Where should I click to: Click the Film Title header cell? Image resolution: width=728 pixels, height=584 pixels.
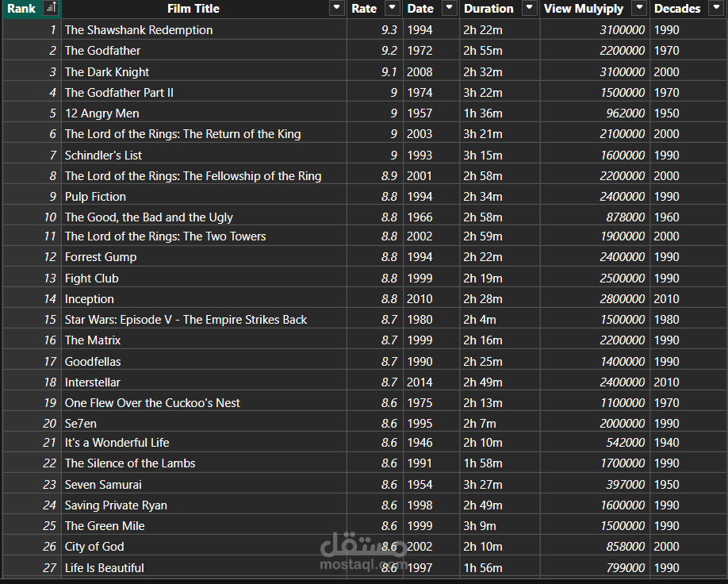pyautogui.click(x=205, y=9)
